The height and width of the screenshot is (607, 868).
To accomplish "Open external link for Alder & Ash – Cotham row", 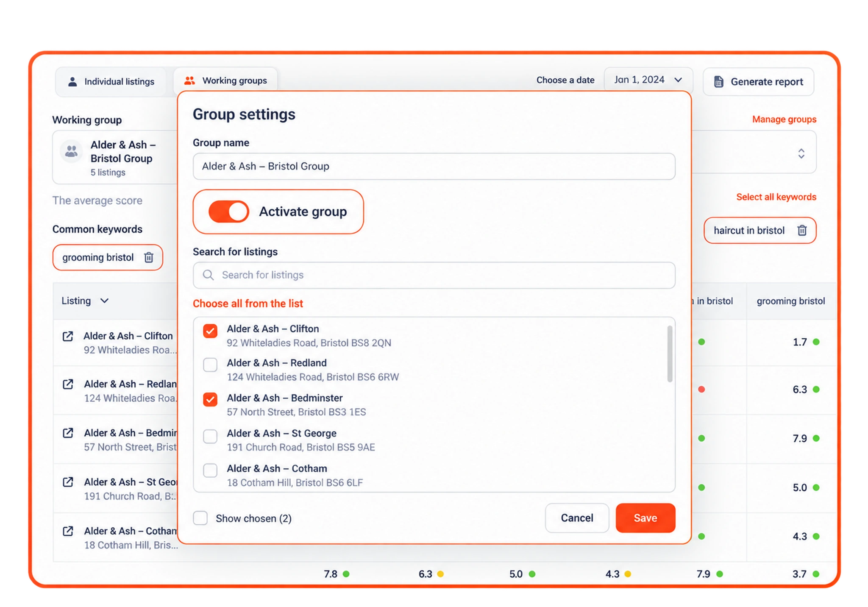I will 68,531.
